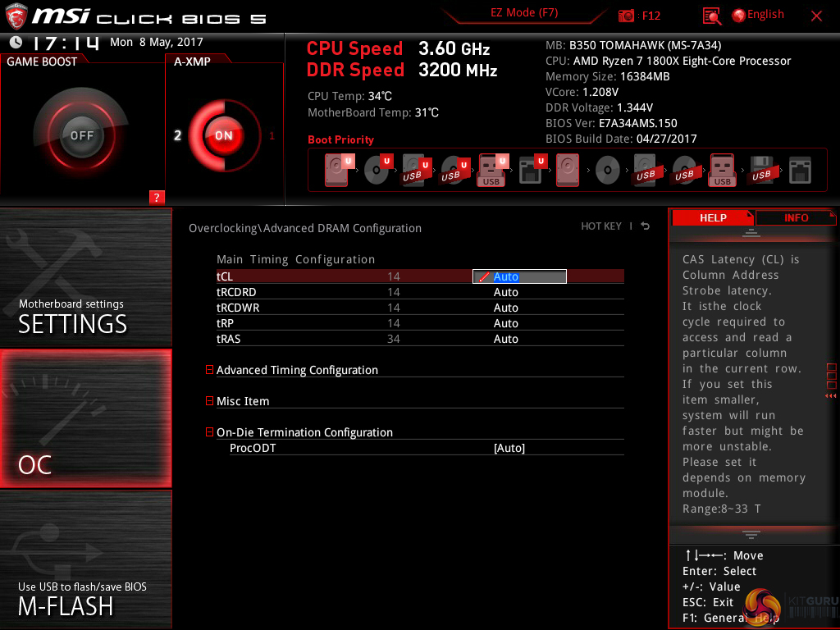Select the tRCDRD timing row label

(236, 292)
